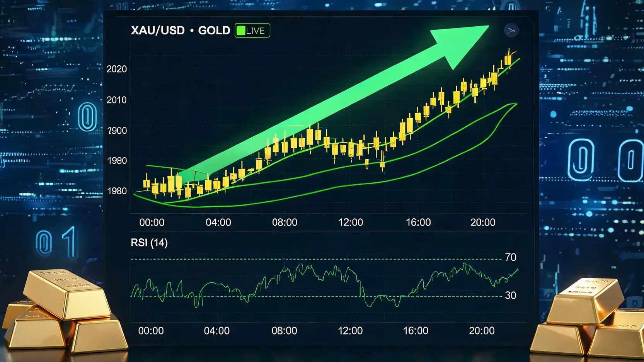Click 08:00 on the price chart time axis
This screenshot has height=362, width=644.
285,223
